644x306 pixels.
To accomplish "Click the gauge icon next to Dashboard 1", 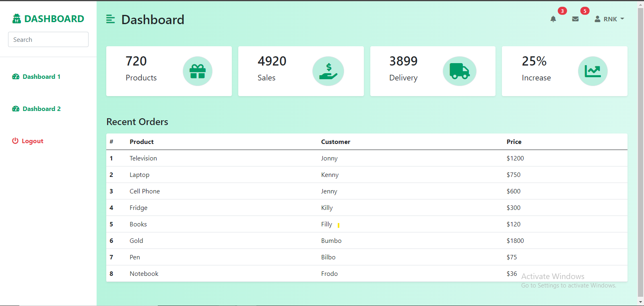I will point(16,76).
